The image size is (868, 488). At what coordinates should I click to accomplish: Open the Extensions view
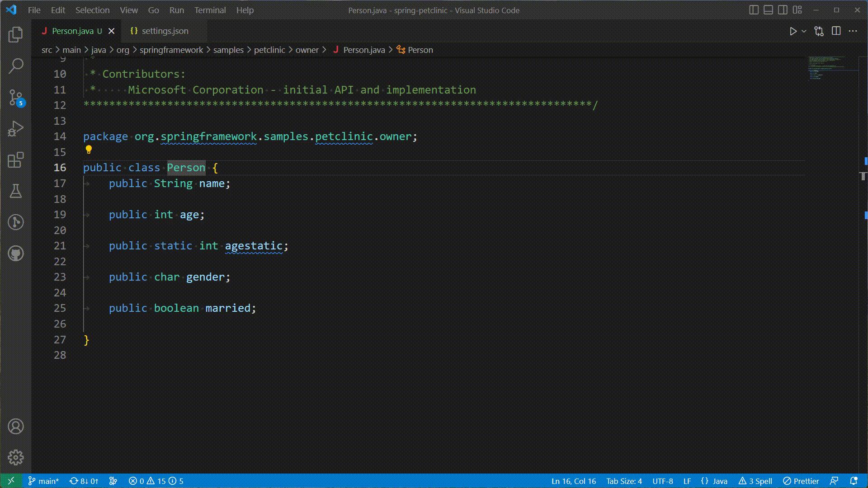16,160
